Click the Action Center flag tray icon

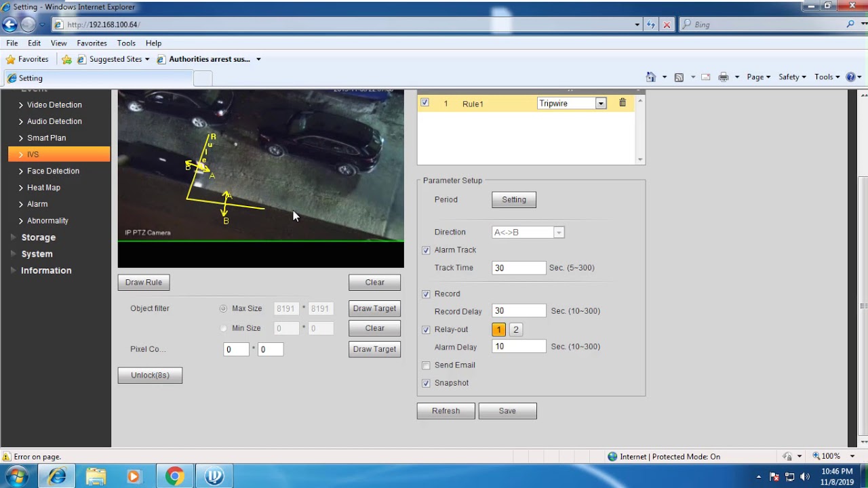774,476
